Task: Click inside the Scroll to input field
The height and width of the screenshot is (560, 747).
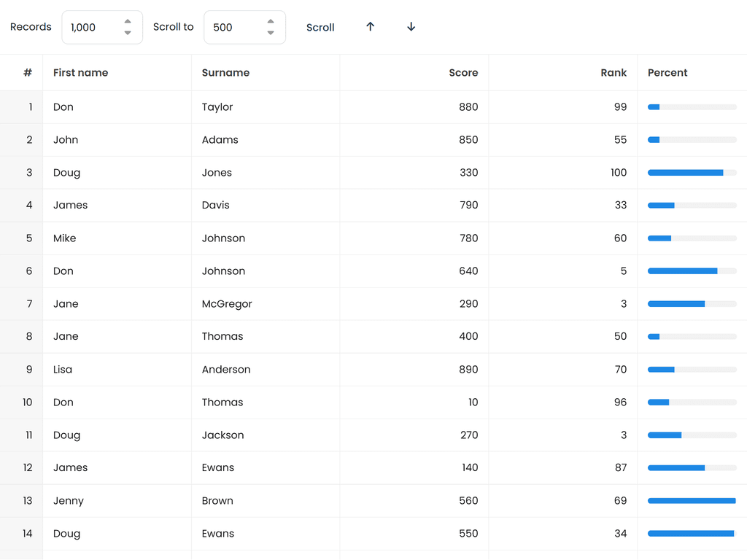Action: pos(233,26)
